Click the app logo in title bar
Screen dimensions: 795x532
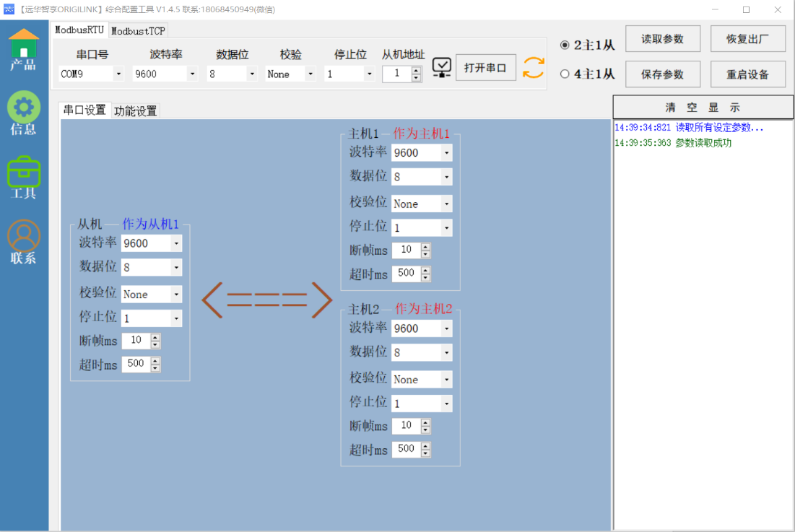[x=9, y=9]
